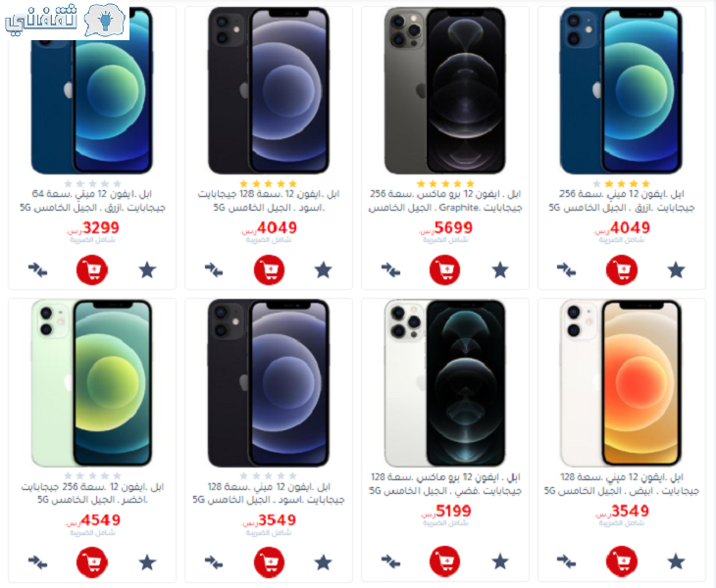Add the 5199 silver iPhone 12 Pro Max to cart

coord(444,562)
